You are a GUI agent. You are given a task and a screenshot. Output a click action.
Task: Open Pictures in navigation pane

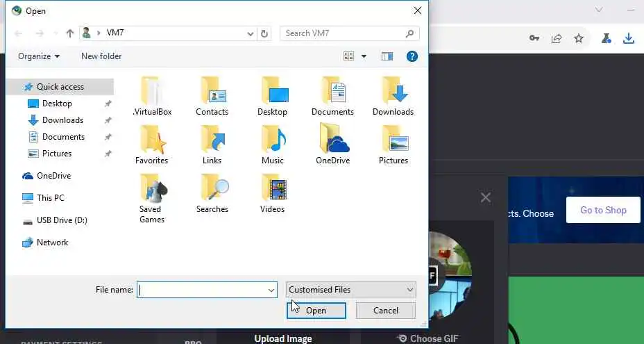coord(57,154)
